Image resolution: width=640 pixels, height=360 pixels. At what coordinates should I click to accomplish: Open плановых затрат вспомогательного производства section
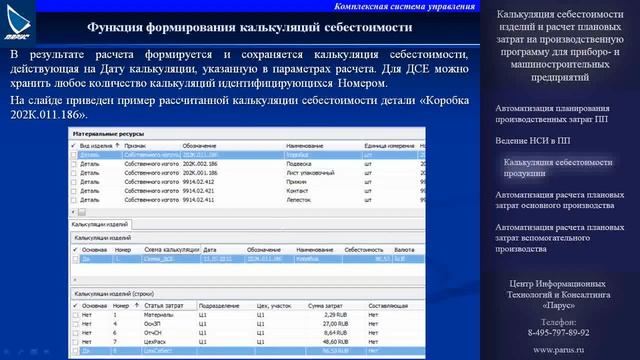click(560, 238)
